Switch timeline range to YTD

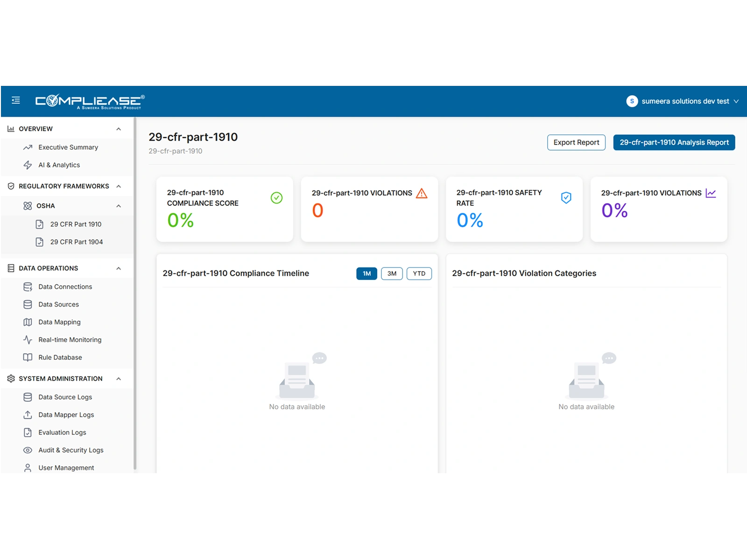tap(419, 273)
